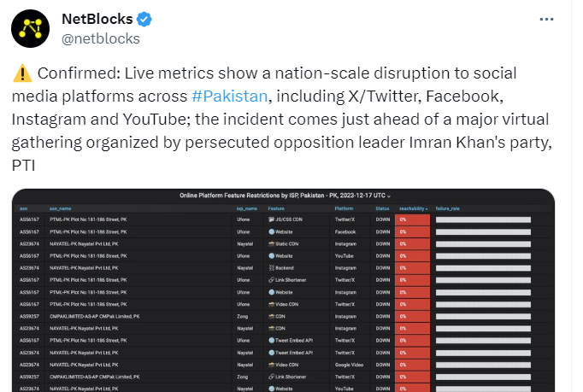Image resolution: width=583 pixels, height=392 pixels.
Task: Click the Backend icon in Nayatel Instagram row
Action: tap(272, 268)
